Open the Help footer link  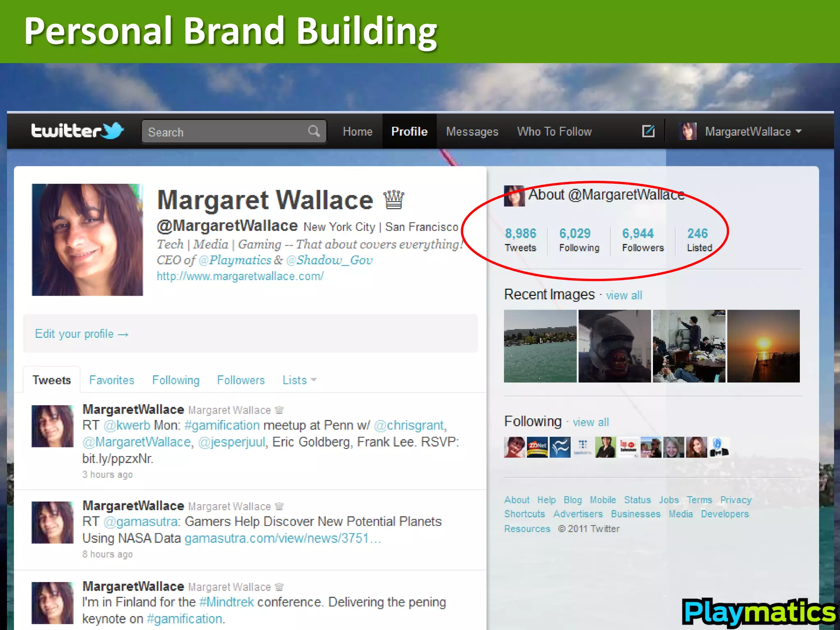point(546,500)
